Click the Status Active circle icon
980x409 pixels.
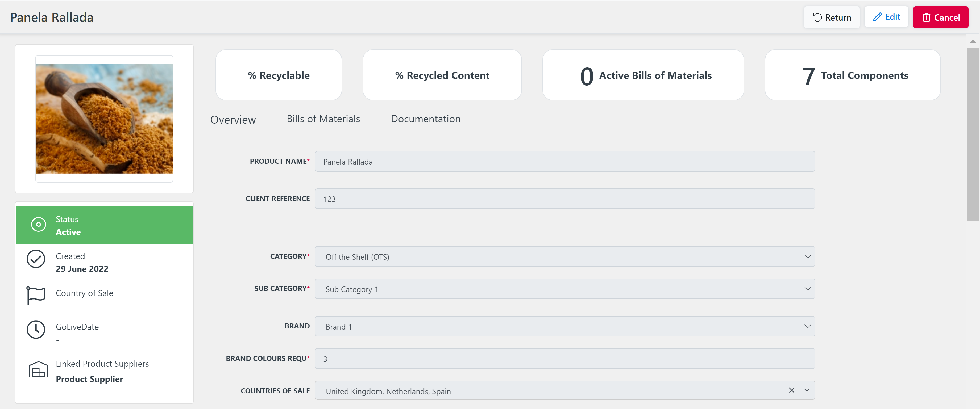tap(38, 225)
